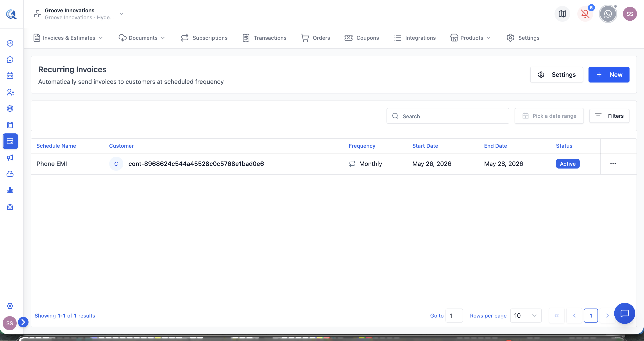Click the Showing 1-1 of 1 results text
This screenshot has width=644, height=341.
[65, 316]
